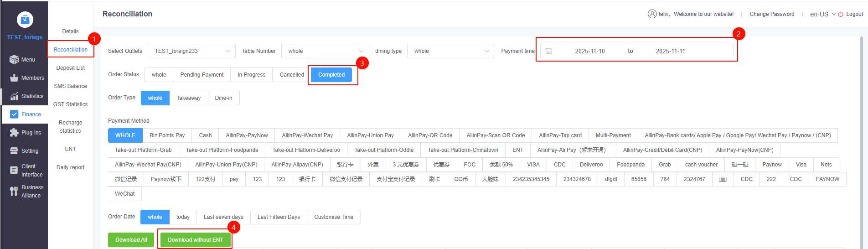Click the Download All button
This screenshot has height=249, width=868.
click(131, 240)
